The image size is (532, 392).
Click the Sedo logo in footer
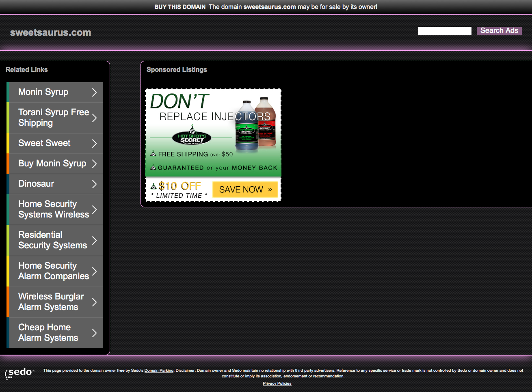tap(19, 373)
